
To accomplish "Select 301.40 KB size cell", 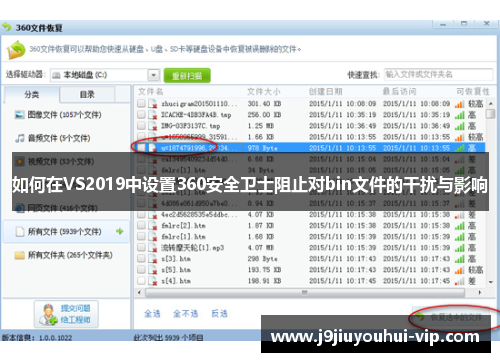I will [264, 104].
